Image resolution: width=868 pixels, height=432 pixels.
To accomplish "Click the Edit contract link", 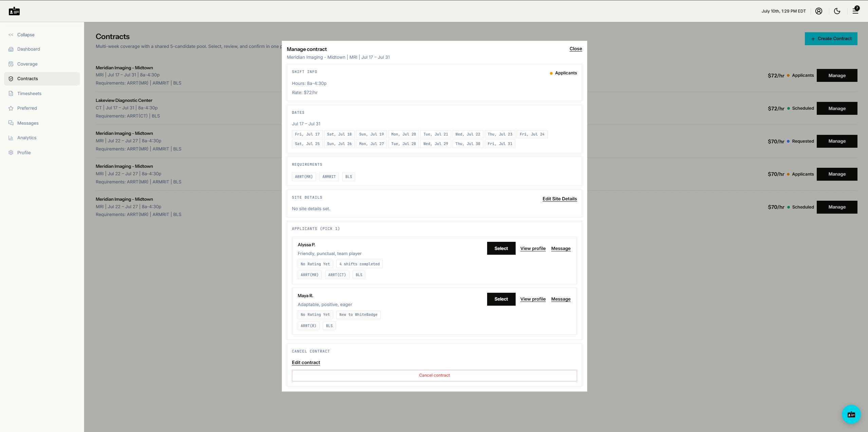I will pyautogui.click(x=306, y=363).
